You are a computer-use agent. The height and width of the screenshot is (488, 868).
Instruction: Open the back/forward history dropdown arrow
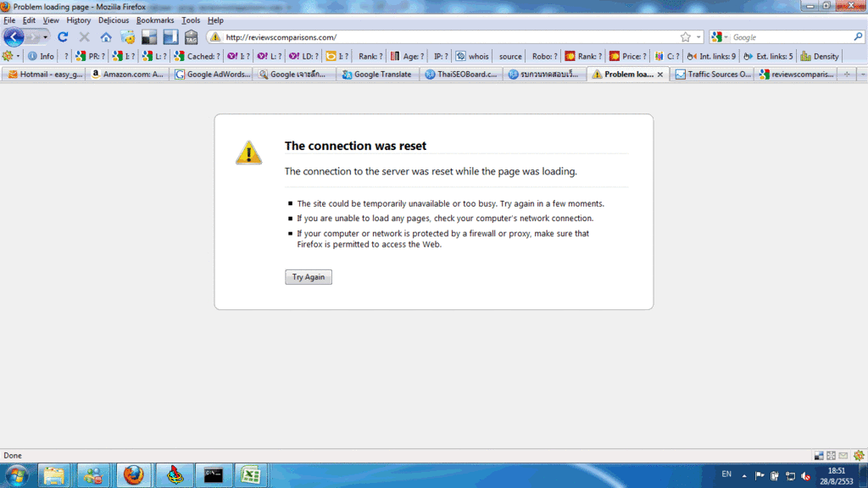tap(45, 37)
